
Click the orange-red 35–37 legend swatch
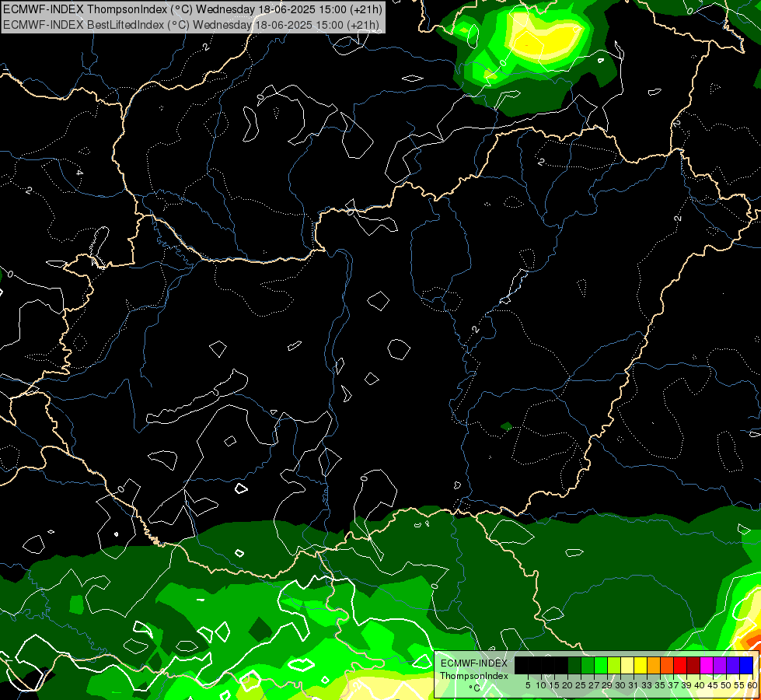(667, 665)
